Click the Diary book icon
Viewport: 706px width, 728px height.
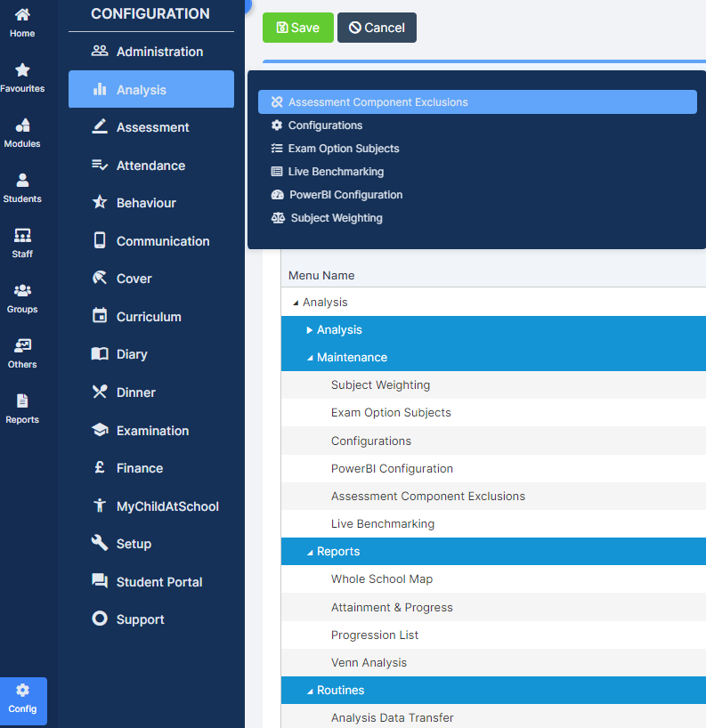tap(100, 354)
